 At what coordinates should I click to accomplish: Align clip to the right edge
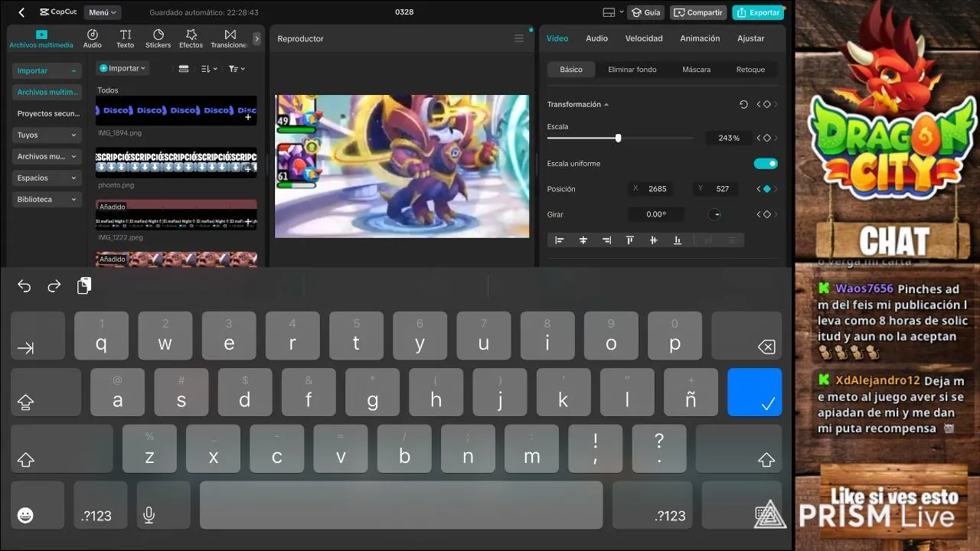point(606,240)
